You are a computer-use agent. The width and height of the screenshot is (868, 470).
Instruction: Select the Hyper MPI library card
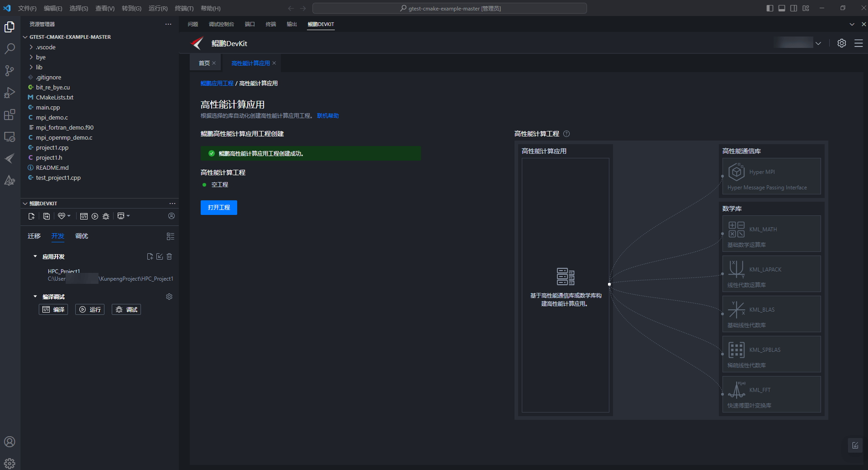772,176
